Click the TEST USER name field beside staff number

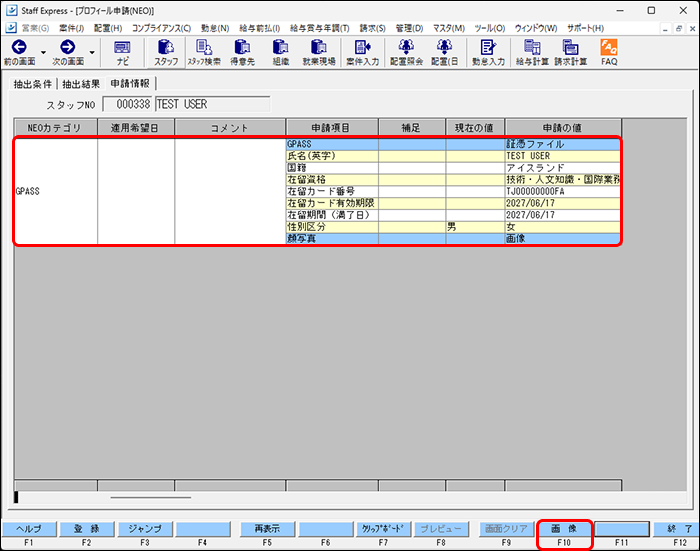212,104
